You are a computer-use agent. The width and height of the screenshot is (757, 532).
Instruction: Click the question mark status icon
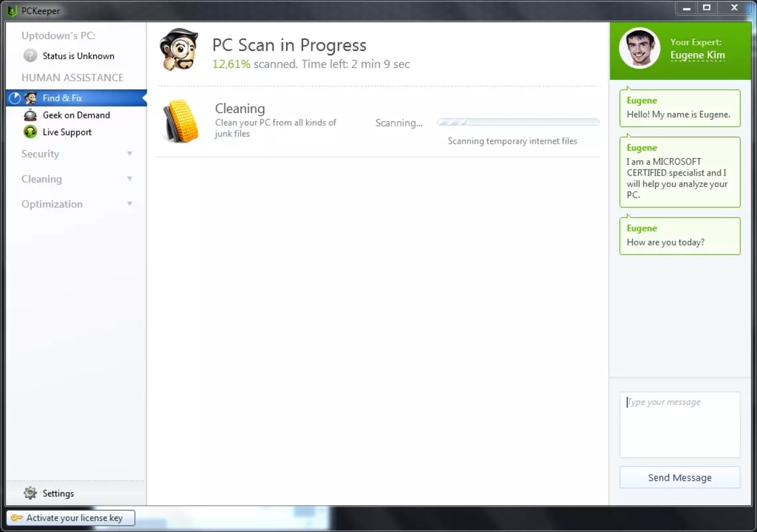coord(30,55)
